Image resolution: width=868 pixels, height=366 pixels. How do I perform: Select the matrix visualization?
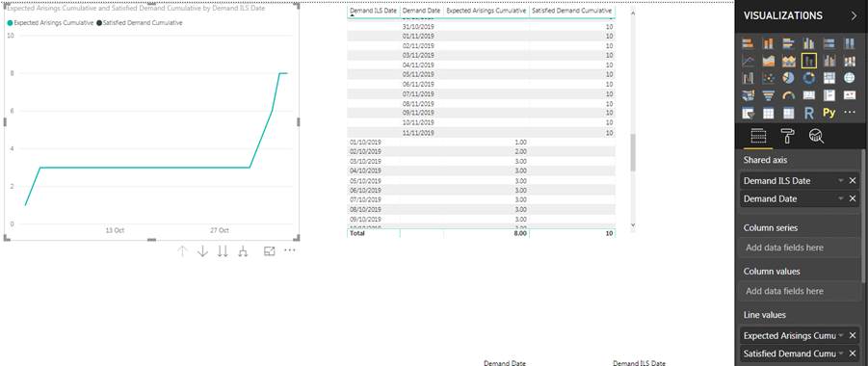click(x=789, y=113)
